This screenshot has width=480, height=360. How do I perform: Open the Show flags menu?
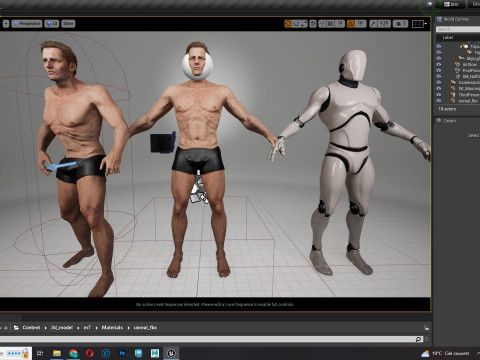(x=68, y=24)
